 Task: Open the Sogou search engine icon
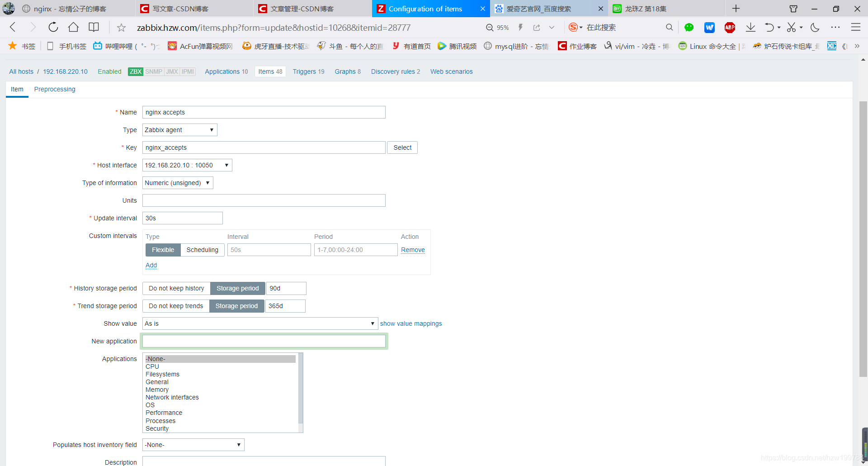coord(572,27)
